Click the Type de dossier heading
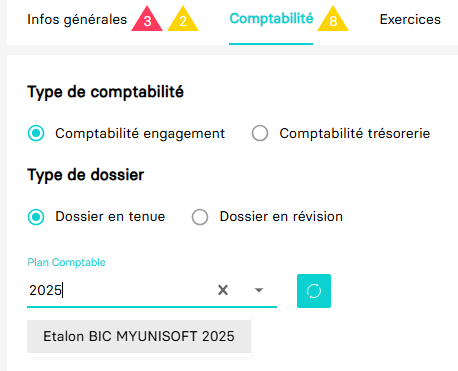This screenshot has width=458, height=371. tap(86, 175)
